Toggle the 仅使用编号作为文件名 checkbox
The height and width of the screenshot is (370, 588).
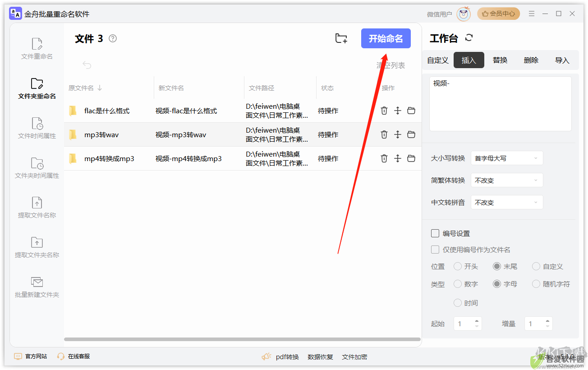(435, 250)
